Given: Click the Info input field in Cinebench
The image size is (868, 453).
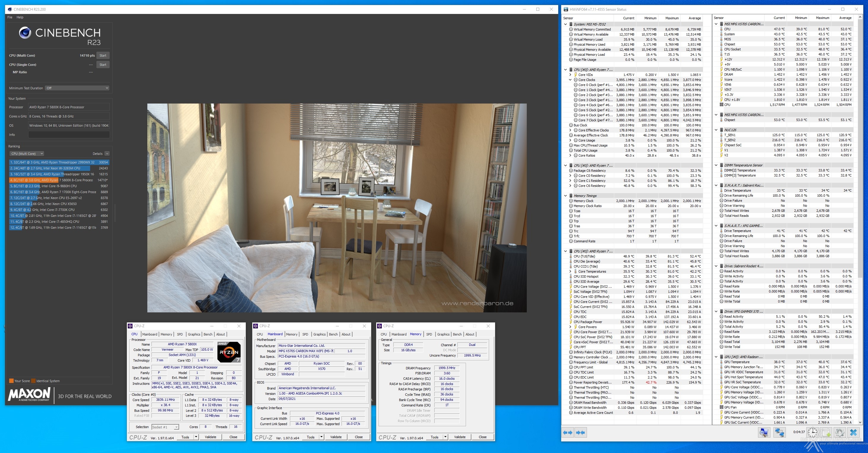Looking at the screenshot, I should click(69, 135).
